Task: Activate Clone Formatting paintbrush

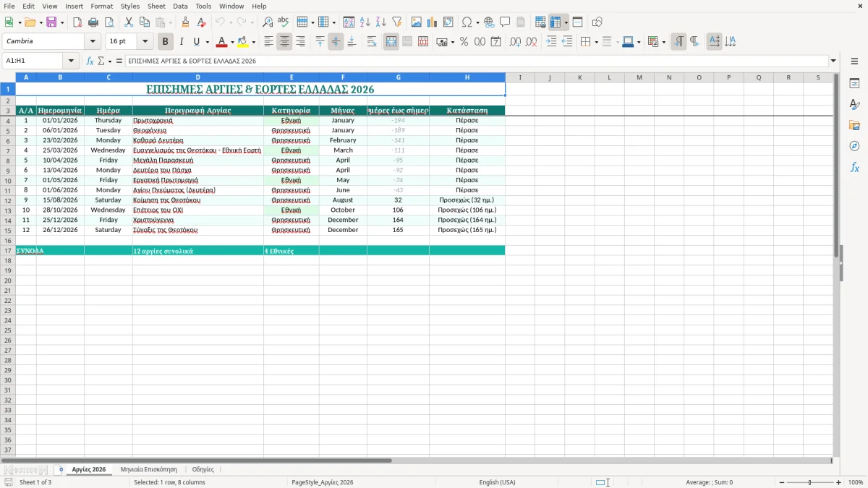Action: pos(186,22)
